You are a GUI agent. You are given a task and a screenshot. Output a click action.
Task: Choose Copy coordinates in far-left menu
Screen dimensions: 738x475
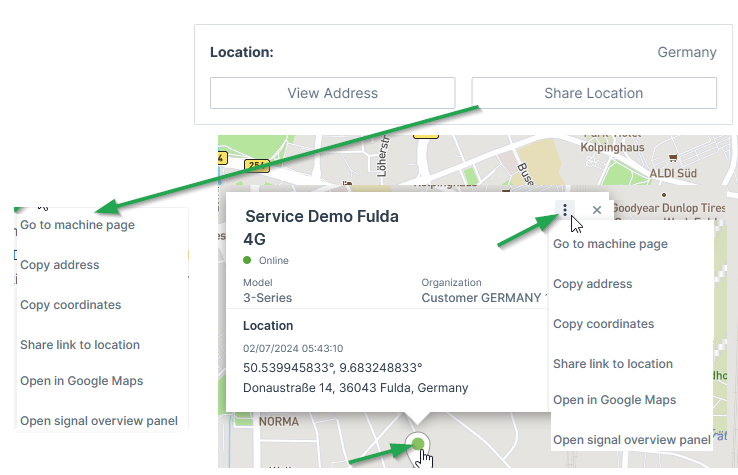[70, 305]
